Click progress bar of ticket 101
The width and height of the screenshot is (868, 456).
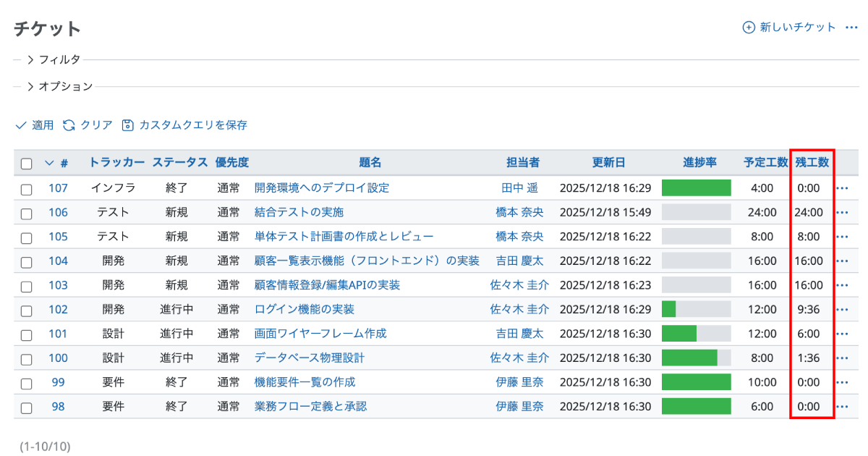coord(697,334)
